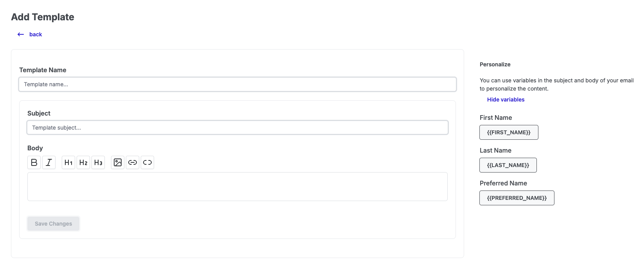
Task: Insert the {{LAST_NAME}} variable
Action: click(508, 165)
